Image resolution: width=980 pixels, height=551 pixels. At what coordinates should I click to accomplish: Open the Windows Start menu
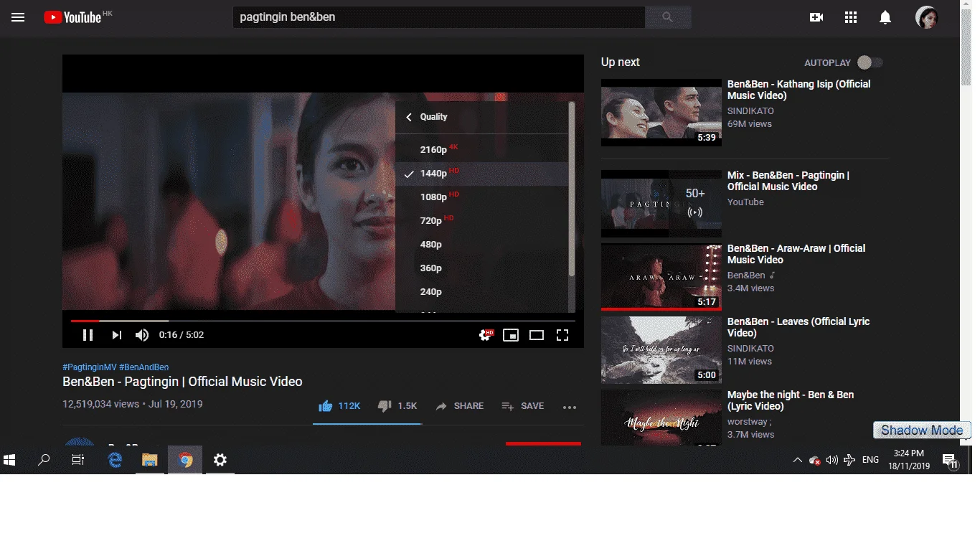tap(10, 460)
